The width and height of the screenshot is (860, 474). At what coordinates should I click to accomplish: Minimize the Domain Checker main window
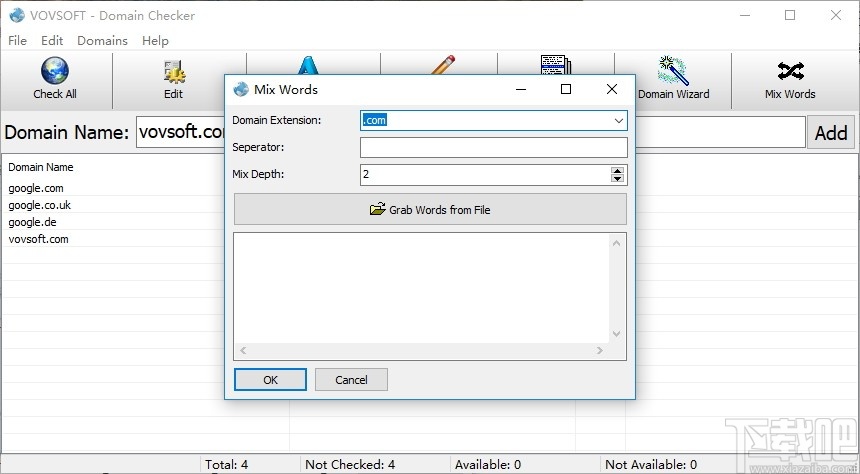745,15
